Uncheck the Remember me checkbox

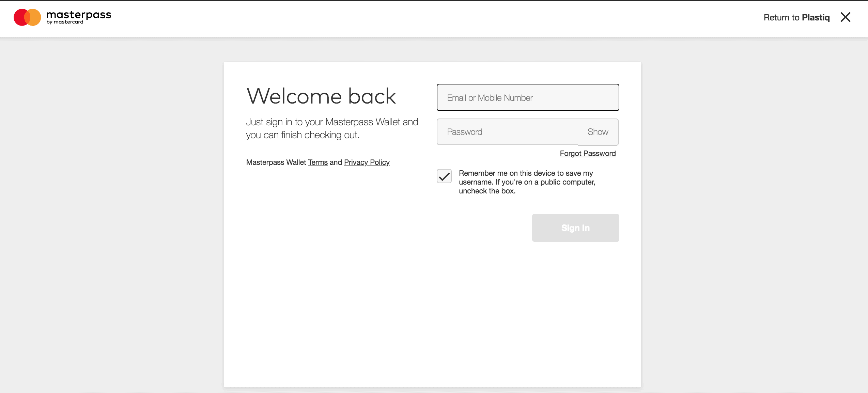pyautogui.click(x=444, y=176)
